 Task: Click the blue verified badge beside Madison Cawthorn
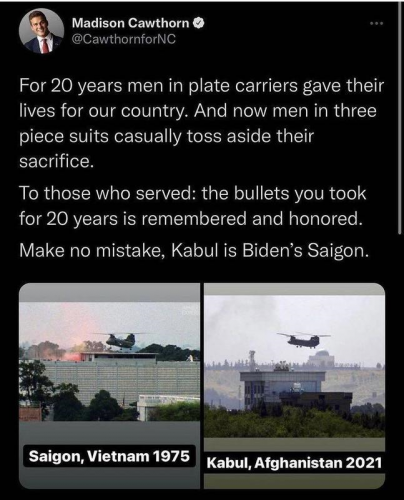point(199,23)
